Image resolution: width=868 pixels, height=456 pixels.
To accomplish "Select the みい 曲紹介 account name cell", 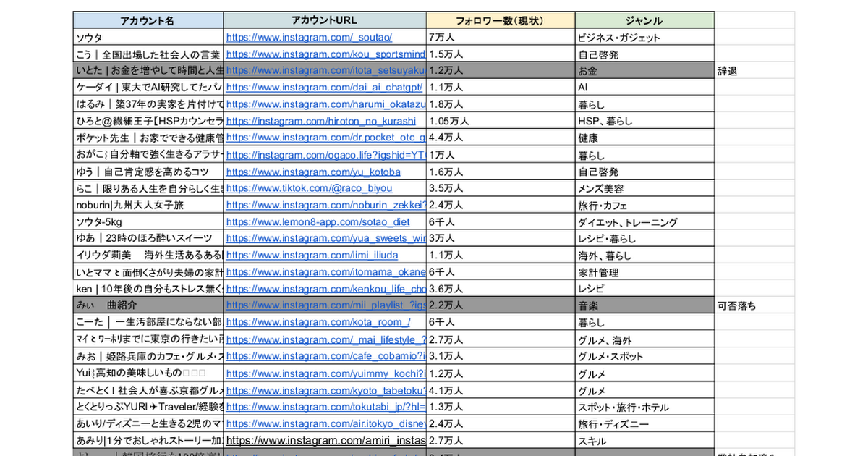I will [148, 305].
